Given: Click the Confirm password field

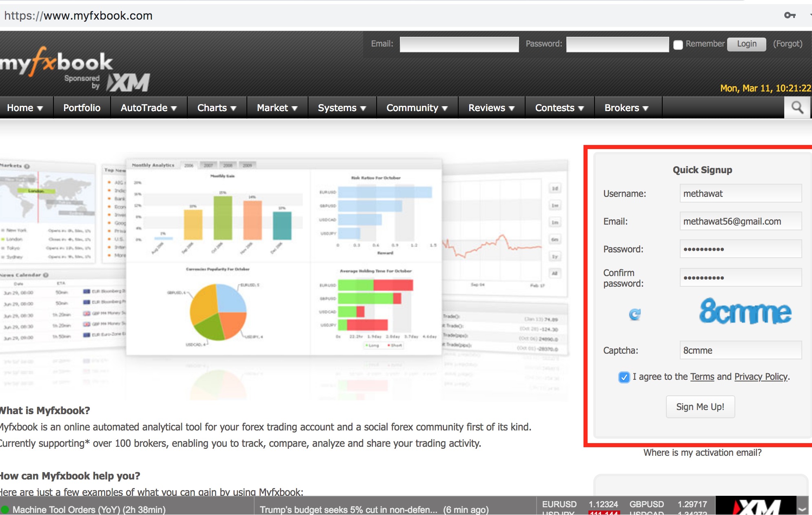Looking at the screenshot, I should pyautogui.click(x=741, y=278).
